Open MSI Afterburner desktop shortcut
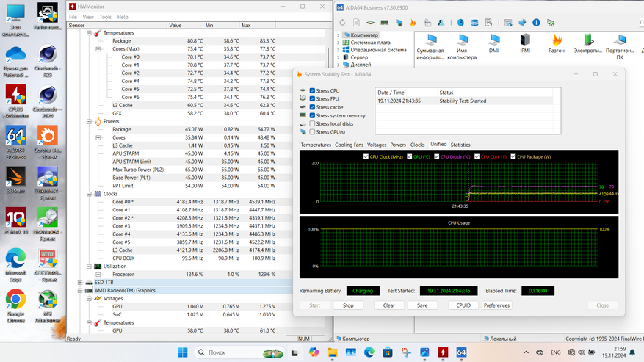The height and width of the screenshot is (362, 644). point(48,305)
